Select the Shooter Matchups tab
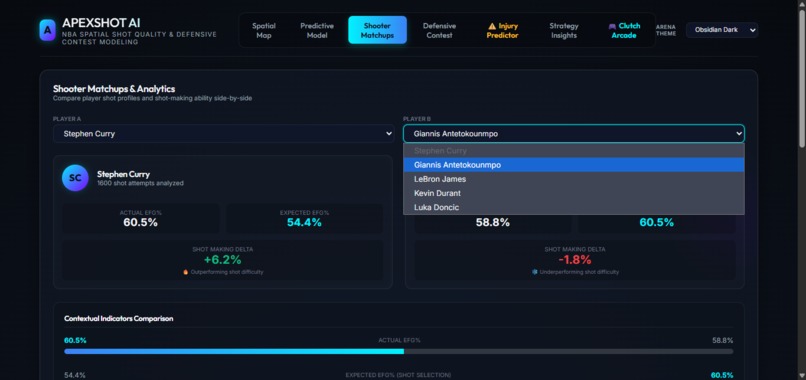This screenshot has width=806, height=380. pyautogui.click(x=377, y=30)
